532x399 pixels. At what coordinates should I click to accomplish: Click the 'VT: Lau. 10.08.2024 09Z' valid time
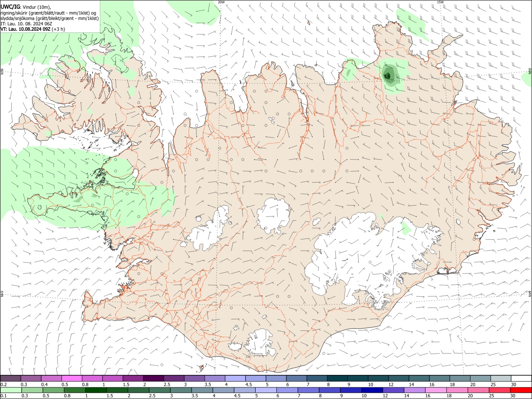(25, 29)
